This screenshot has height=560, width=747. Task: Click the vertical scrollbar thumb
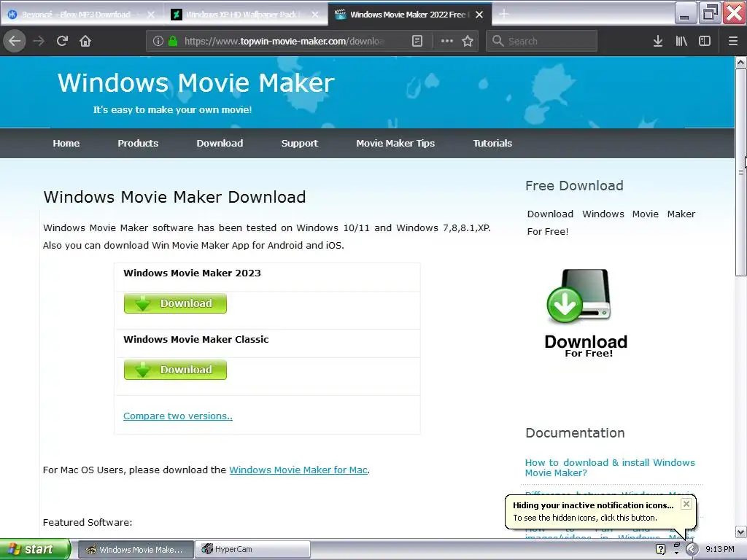click(x=740, y=172)
